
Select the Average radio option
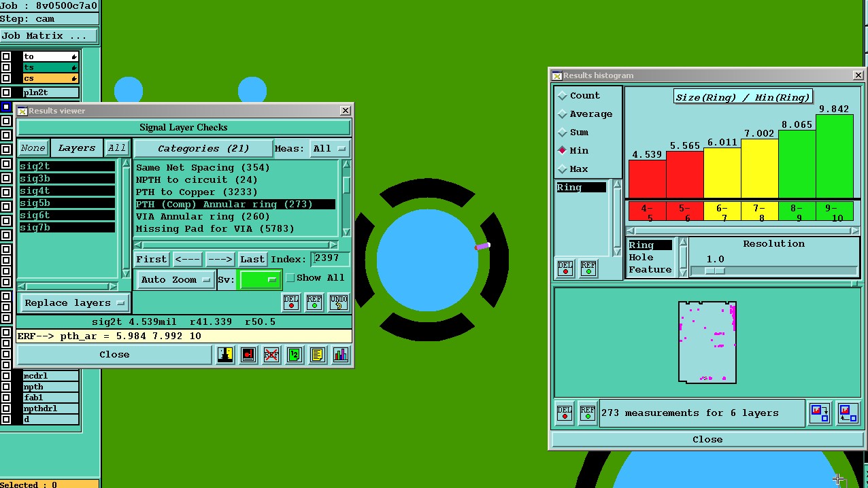point(563,114)
